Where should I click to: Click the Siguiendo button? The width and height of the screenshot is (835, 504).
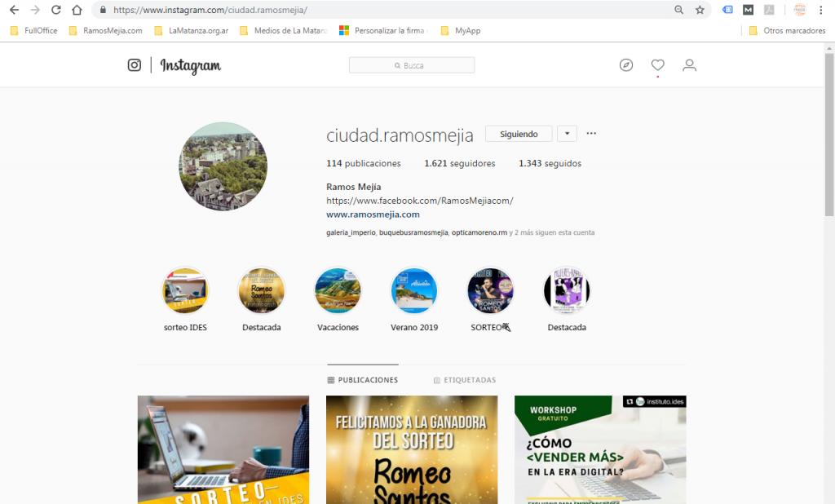click(x=519, y=134)
